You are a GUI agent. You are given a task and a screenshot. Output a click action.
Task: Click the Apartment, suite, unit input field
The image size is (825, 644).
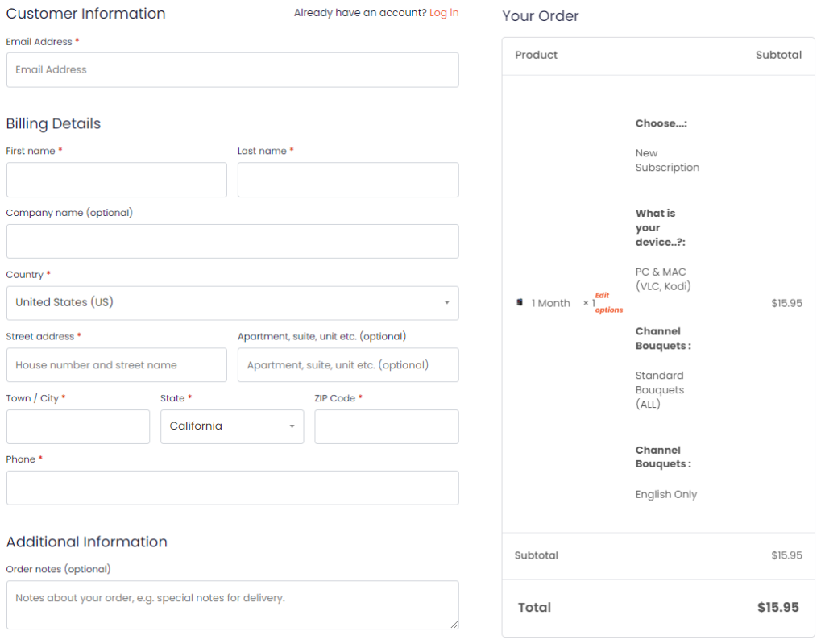point(348,365)
